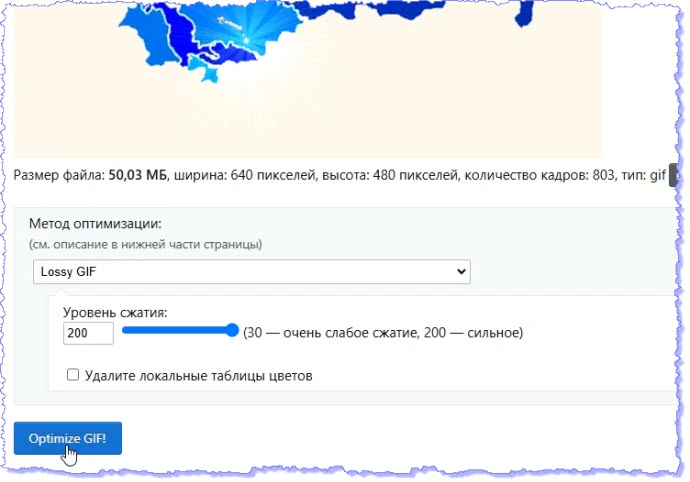690x482 pixels.
Task: Click the 'Уровень сжатия:' label
Action: click(115, 311)
